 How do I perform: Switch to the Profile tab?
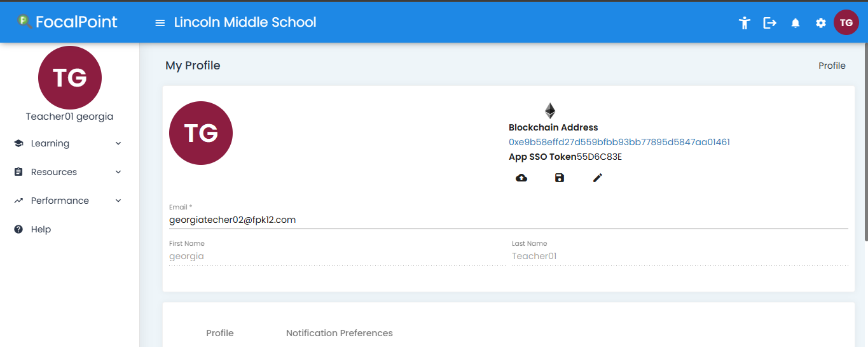click(220, 333)
